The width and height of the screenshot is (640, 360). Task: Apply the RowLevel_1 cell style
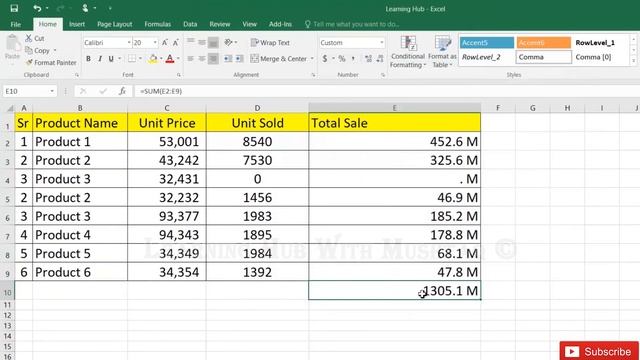click(x=595, y=42)
